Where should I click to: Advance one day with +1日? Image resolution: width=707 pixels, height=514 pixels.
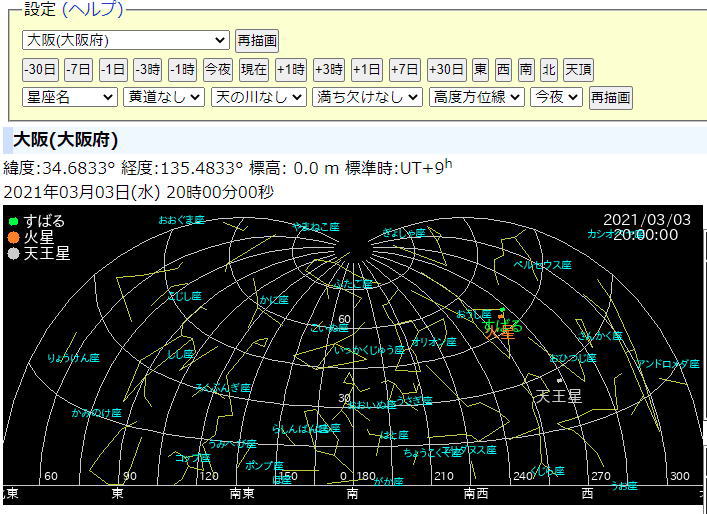pyautogui.click(x=366, y=69)
